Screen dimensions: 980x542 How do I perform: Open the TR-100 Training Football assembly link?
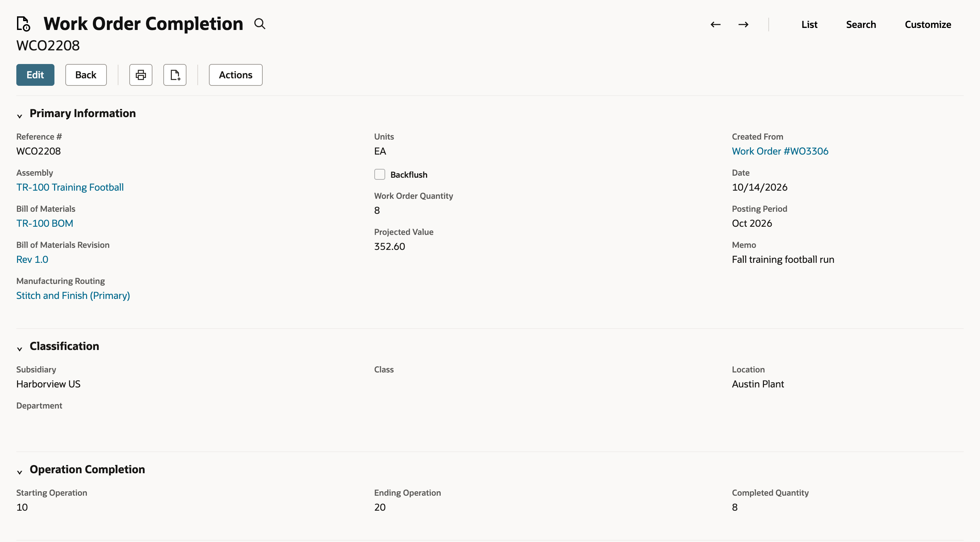pos(70,187)
